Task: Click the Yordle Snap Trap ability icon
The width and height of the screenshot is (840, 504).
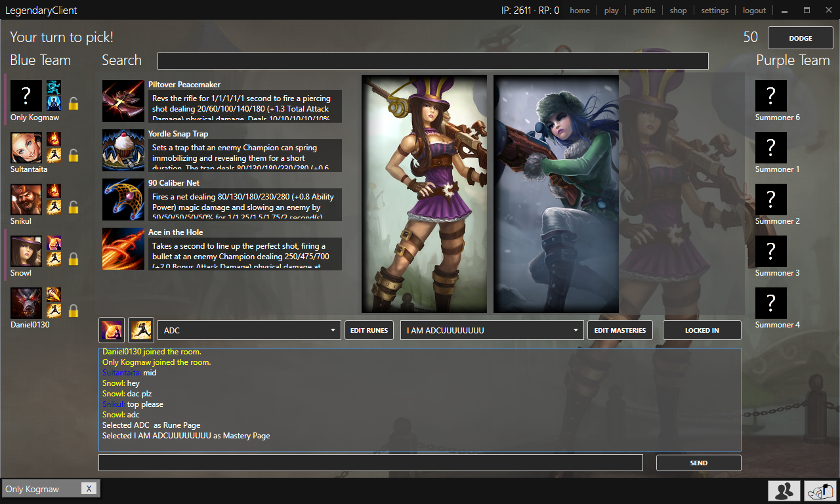Action: pos(123,150)
